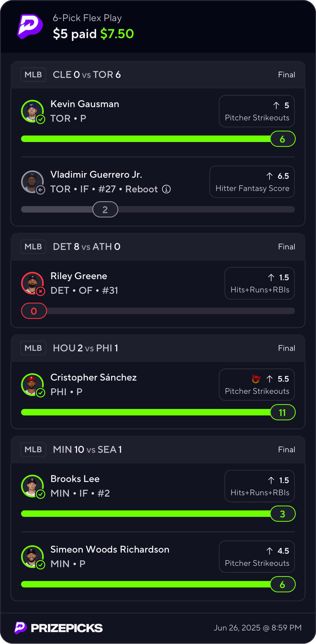This screenshot has height=644, width=316.
Task: Tap the PrizePicks footer logo icon
Action: pos(21,628)
